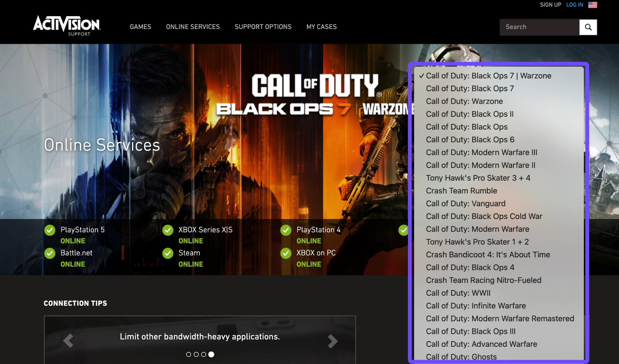Viewport: 619px width, 364px height.
Task: Go to next connection tip arrow
Action: click(x=332, y=341)
